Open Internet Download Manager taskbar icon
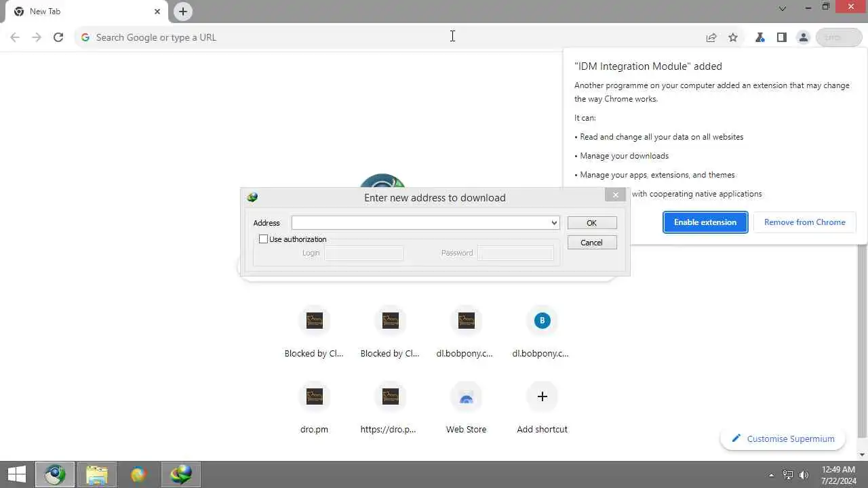This screenshot has height=488, width=868. point(181,474)
